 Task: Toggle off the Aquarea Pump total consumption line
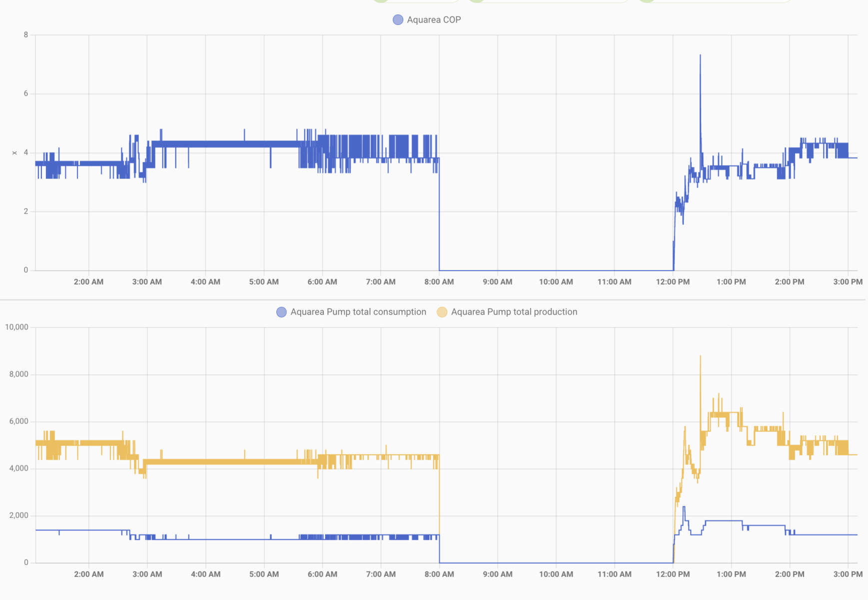358,311
